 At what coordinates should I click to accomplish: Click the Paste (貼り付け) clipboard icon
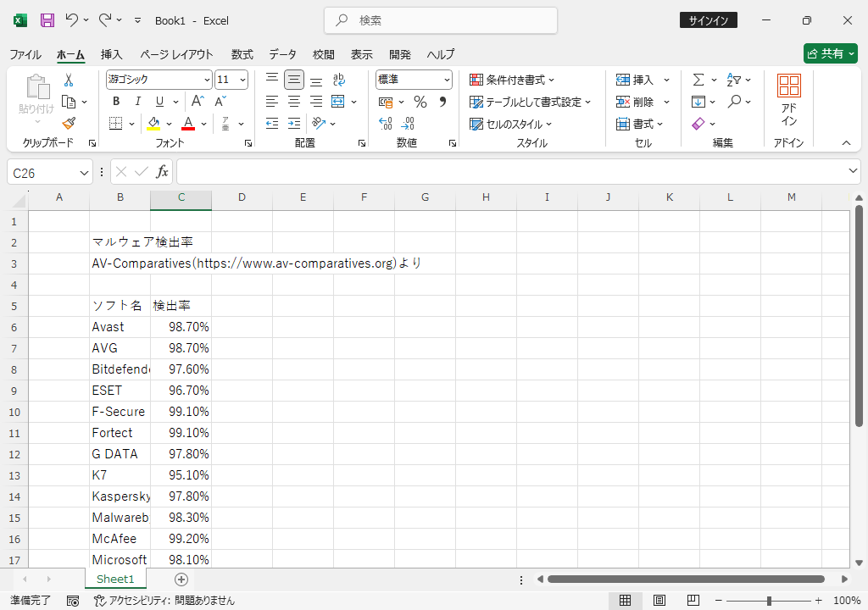pyautogui.click(x=37, y=87)
